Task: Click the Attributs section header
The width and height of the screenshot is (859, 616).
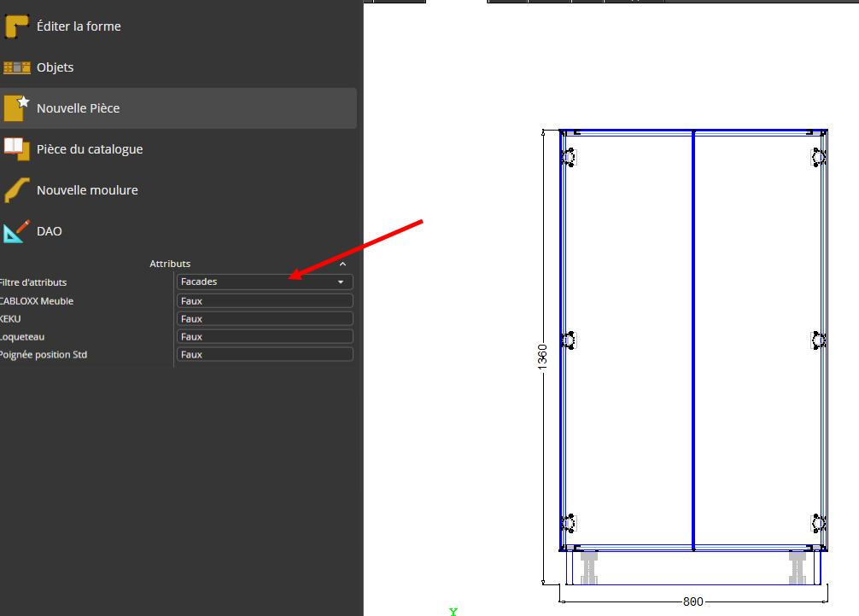Action: [x=170, y=264]
